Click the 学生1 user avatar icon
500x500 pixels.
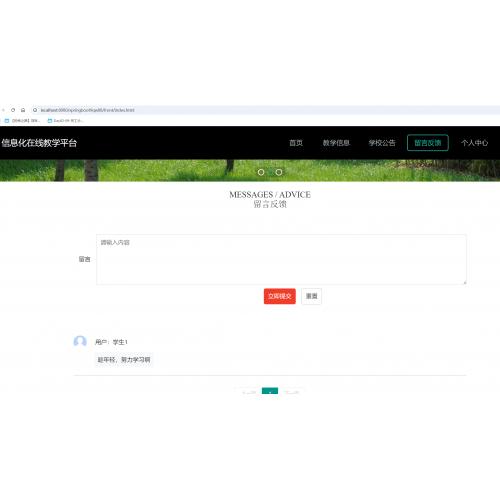(80, 342)
